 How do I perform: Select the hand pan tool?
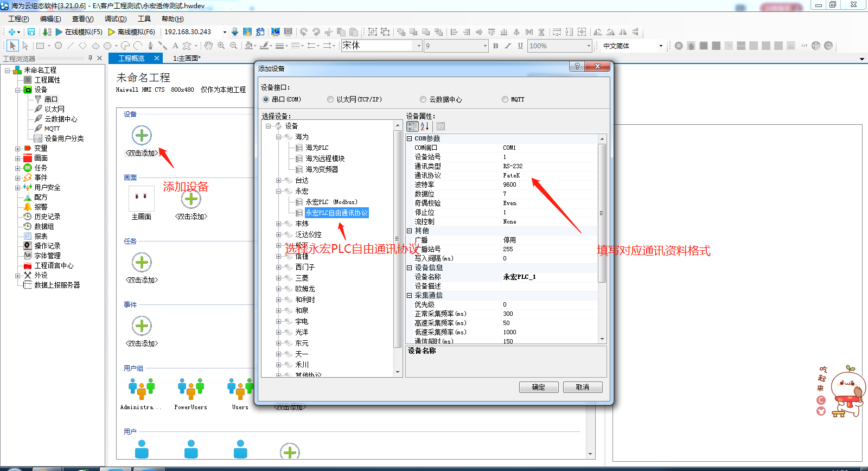tap(208, 46)
